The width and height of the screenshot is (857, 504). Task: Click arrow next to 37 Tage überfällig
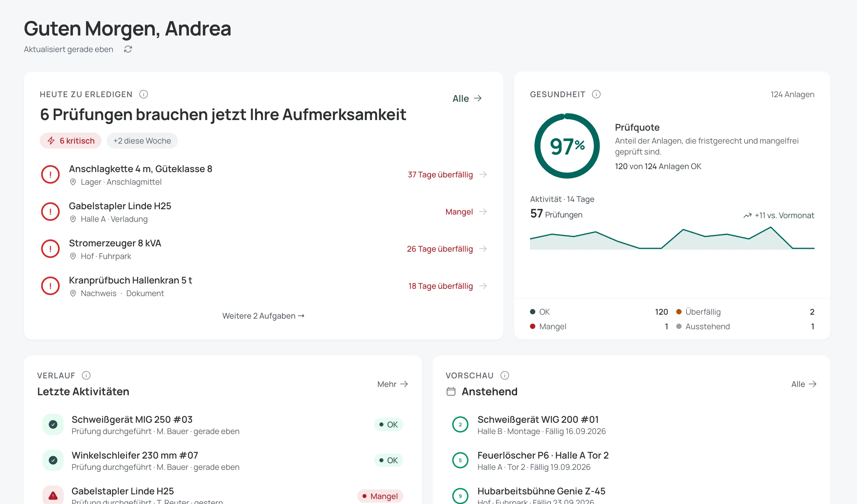tap(483, 174)
